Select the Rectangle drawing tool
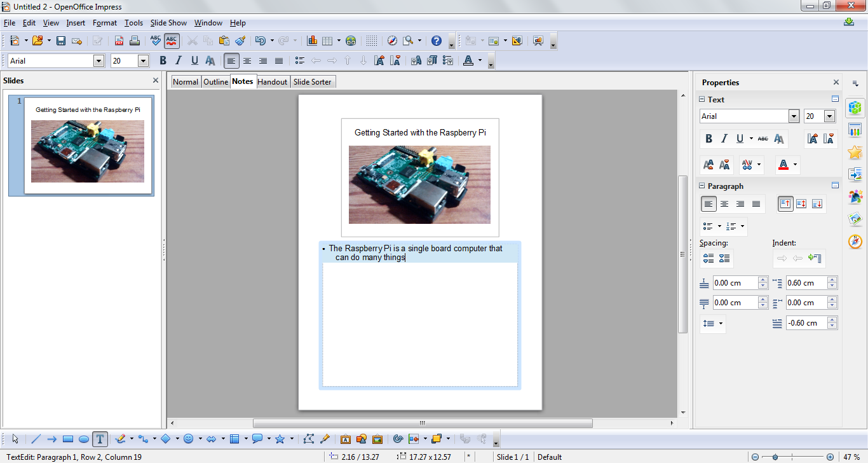This screenshot has width=868, height=463. click(68, 439)
